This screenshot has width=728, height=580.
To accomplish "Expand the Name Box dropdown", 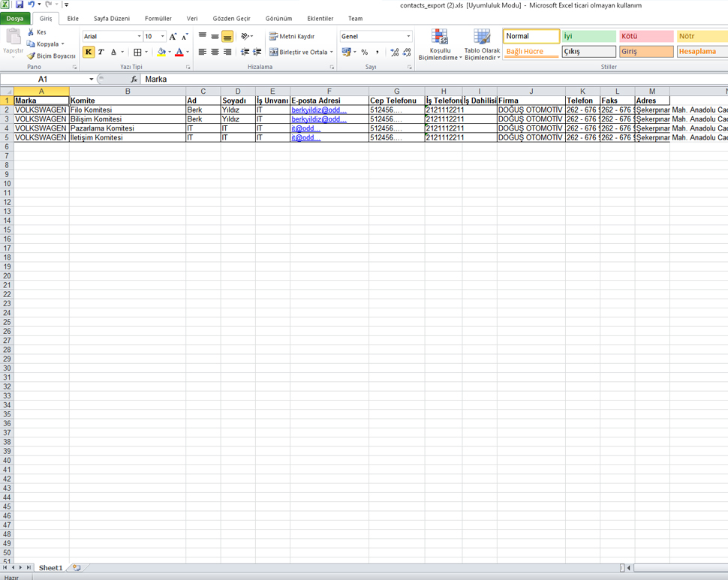I will (92, 80).
